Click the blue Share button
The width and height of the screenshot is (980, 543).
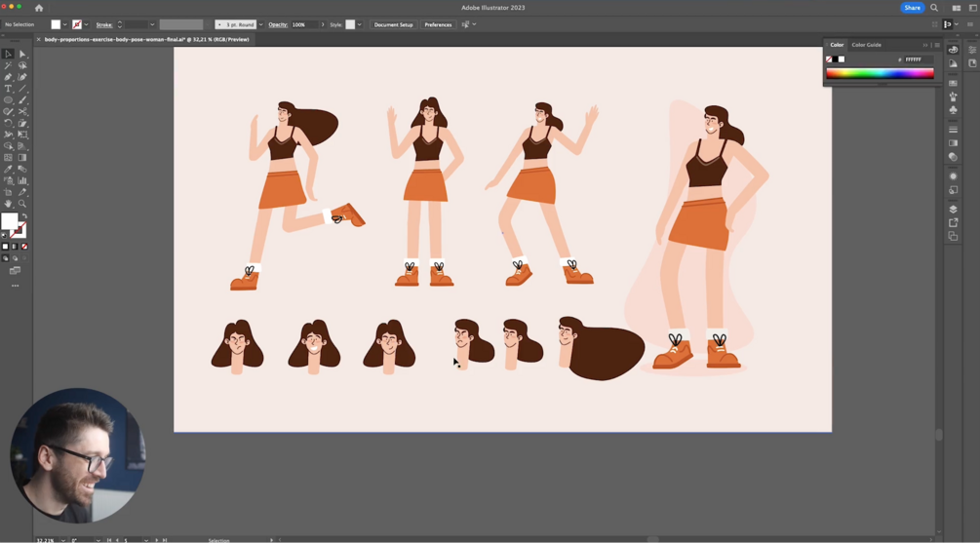(912, 8)
